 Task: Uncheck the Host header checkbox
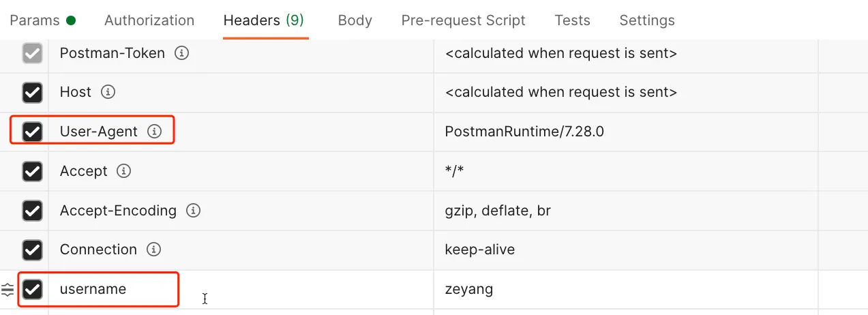click(x=32, y=93)
